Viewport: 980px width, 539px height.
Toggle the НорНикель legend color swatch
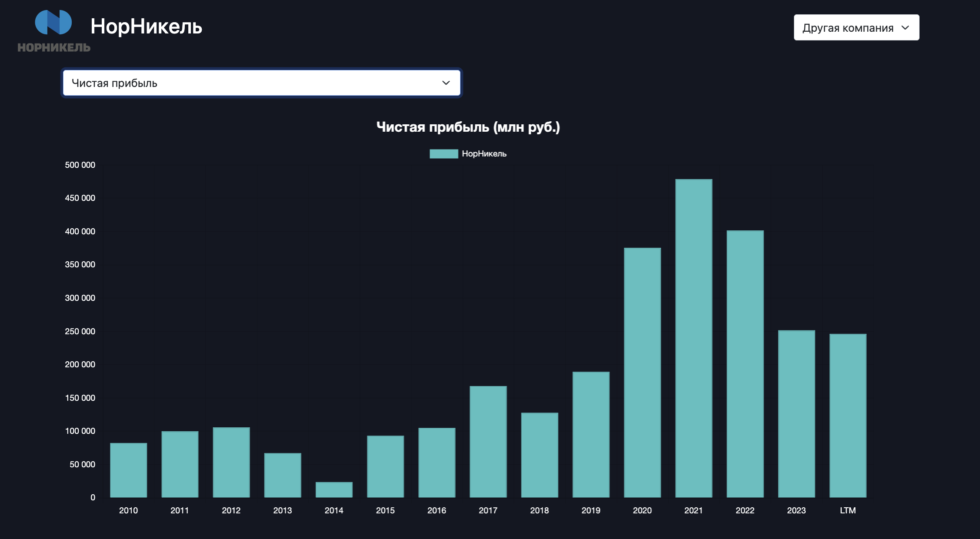click(443, 153)
